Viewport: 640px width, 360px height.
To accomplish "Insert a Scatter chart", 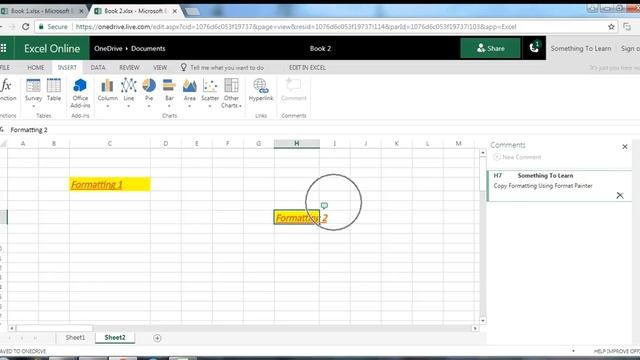I will (210, 90).
